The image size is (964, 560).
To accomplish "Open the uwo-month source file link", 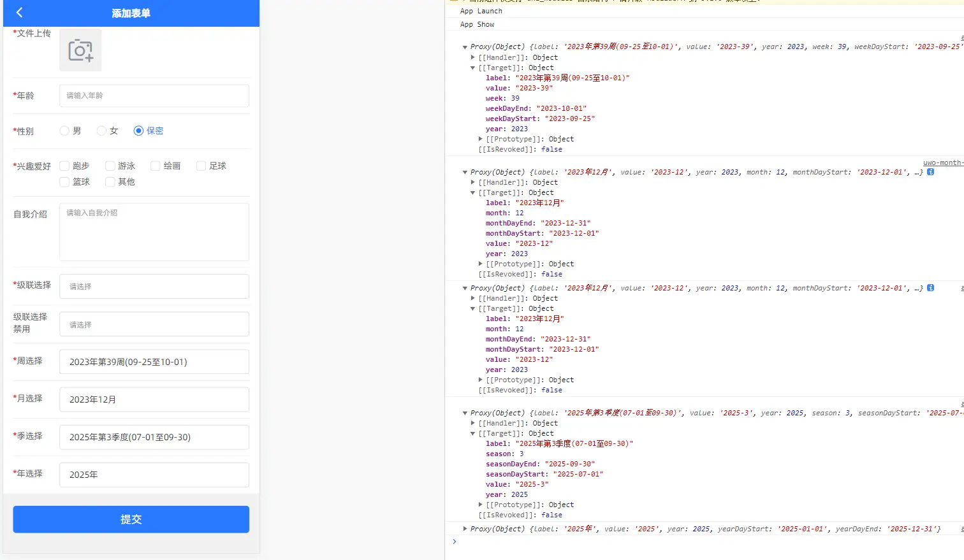I will click(x=943, y=162).
